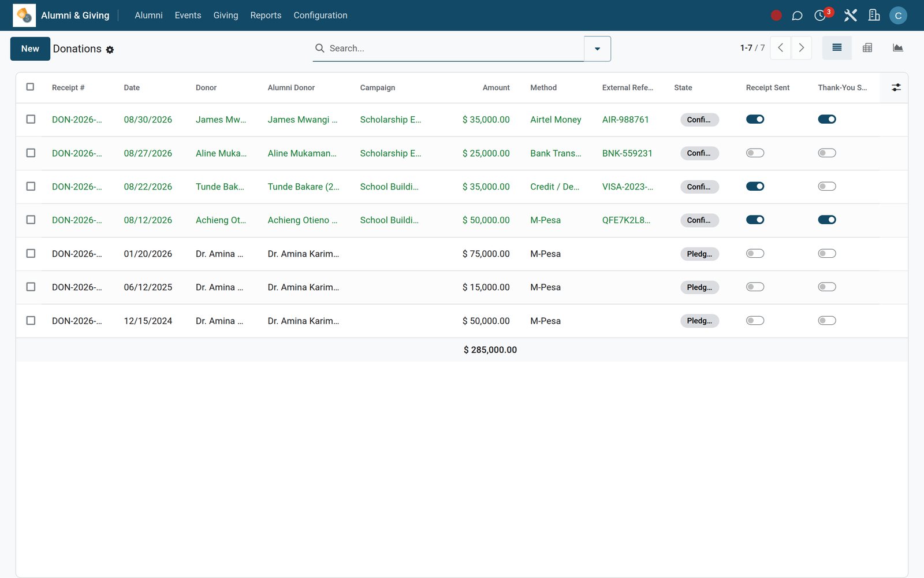Select all rows header checkbox
This screenshot has height=578, width=924.
pyautogui.click(x=30, y=87)
